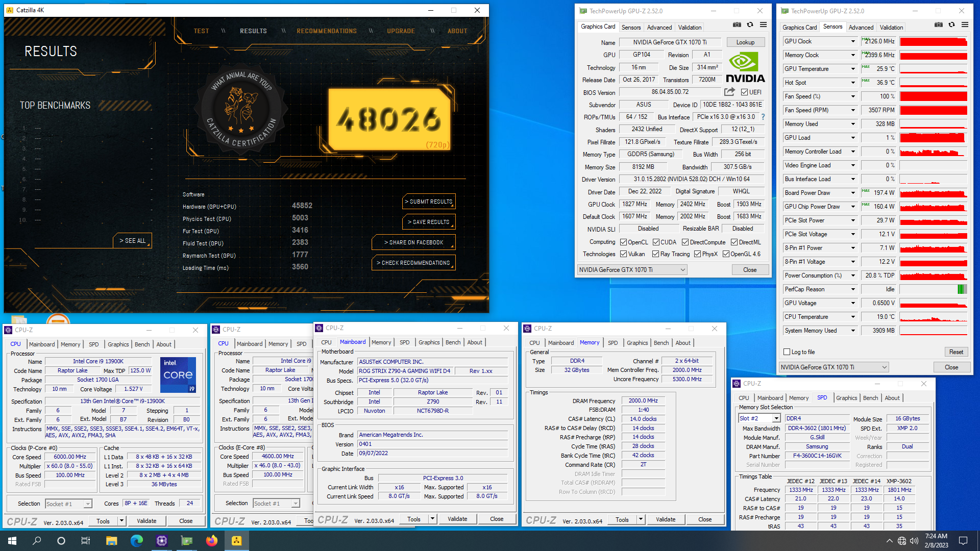Open GPU selector dropdown in Sensors window
The width and height of the screenshot is (980, 551).
coord(834,367)
